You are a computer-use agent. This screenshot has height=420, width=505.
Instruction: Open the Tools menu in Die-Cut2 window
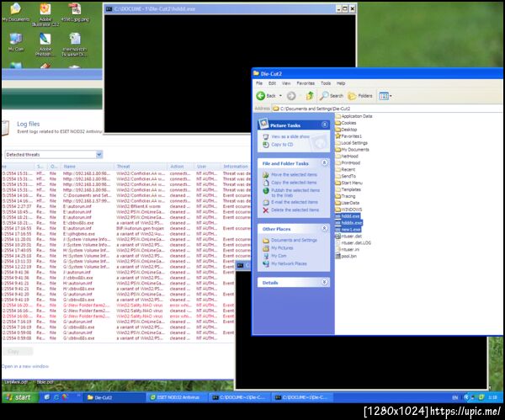[326, 83]
